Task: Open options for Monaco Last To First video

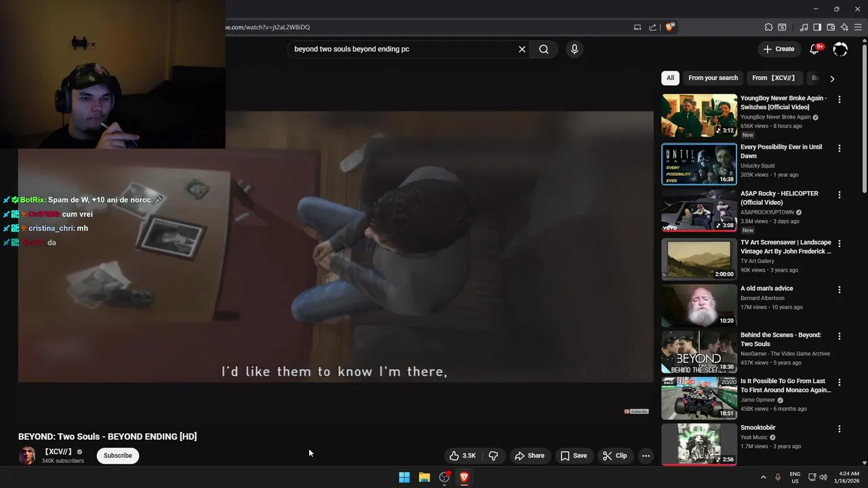Action: coord(840,382)
